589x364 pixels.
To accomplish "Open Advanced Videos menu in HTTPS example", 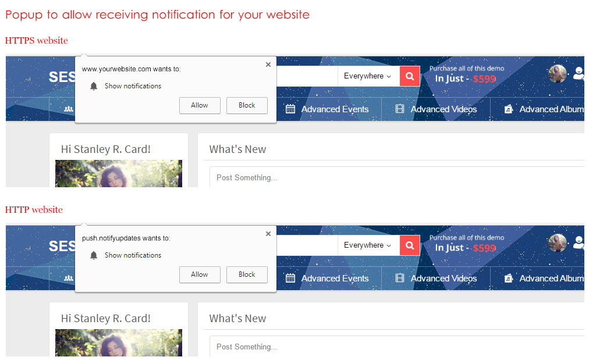I will (x=443, y=109).
